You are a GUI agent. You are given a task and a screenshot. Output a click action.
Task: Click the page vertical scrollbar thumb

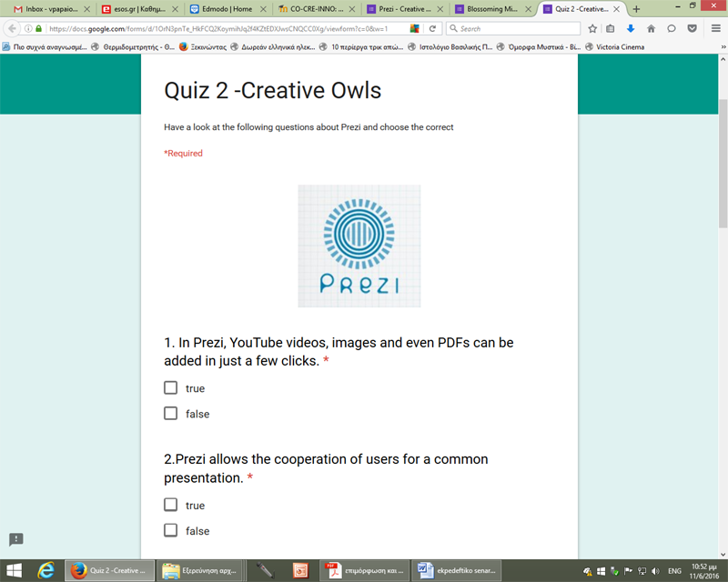(723, 163)
